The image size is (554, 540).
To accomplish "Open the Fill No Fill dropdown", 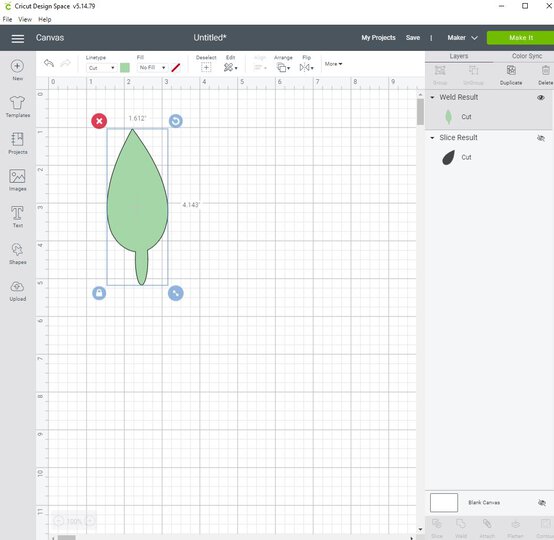I will tap(152, 68).
